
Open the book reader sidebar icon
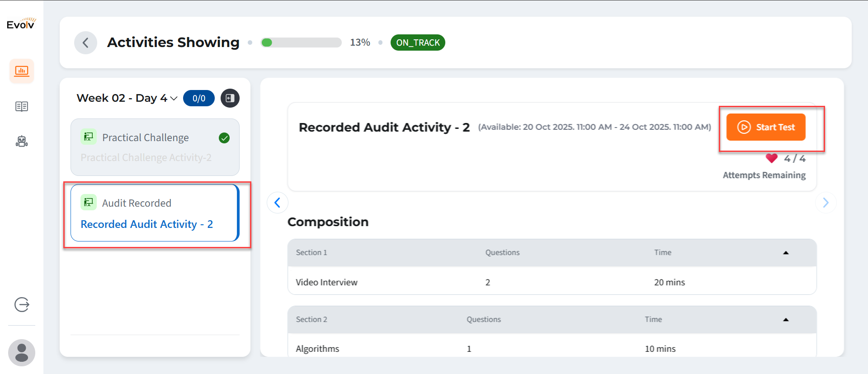pyautogui.click(x=22, y=106)
